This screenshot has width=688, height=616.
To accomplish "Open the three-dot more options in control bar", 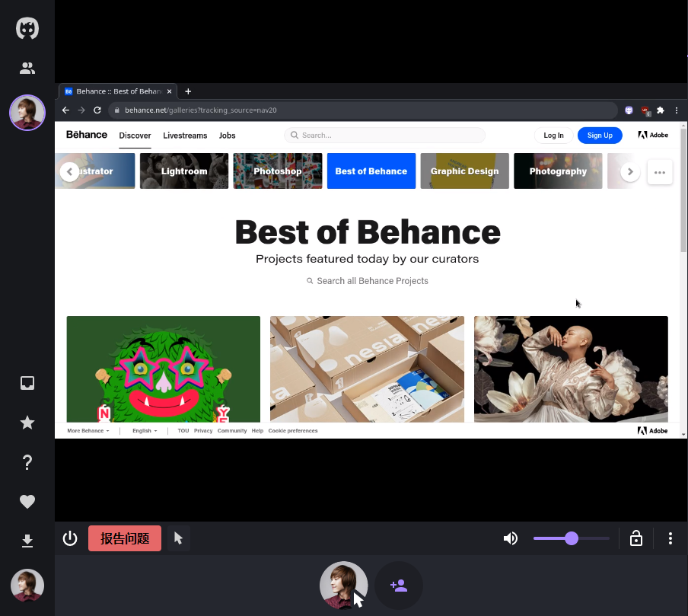I will 670,538.
